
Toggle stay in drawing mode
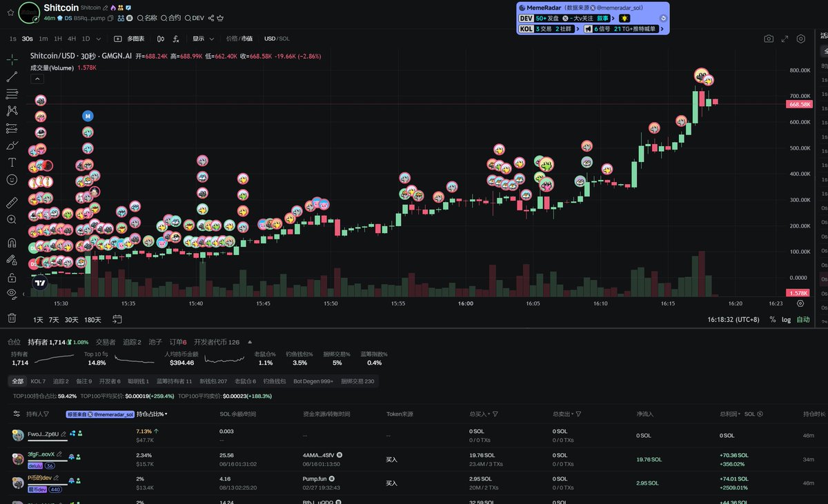click(12, 260)
